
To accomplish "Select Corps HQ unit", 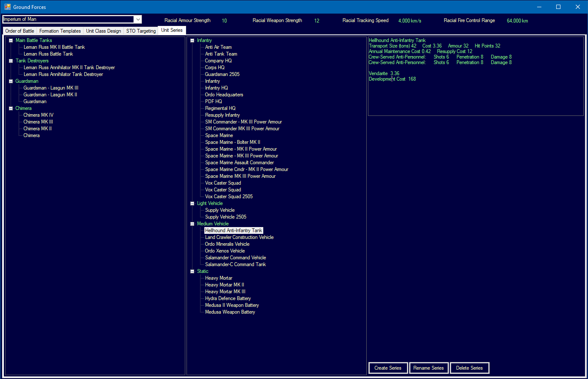I will coord(215,67).
